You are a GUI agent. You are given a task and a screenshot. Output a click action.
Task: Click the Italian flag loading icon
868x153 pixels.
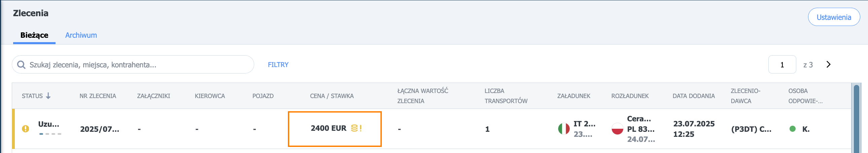564,129
